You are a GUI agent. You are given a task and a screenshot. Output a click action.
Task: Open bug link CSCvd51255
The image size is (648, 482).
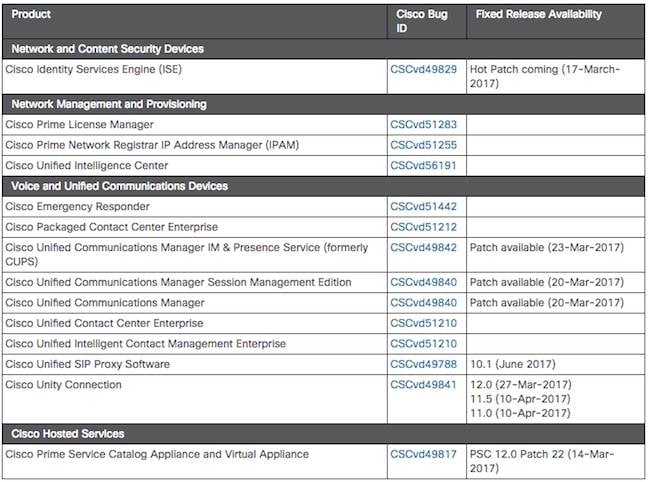point(423,145)
